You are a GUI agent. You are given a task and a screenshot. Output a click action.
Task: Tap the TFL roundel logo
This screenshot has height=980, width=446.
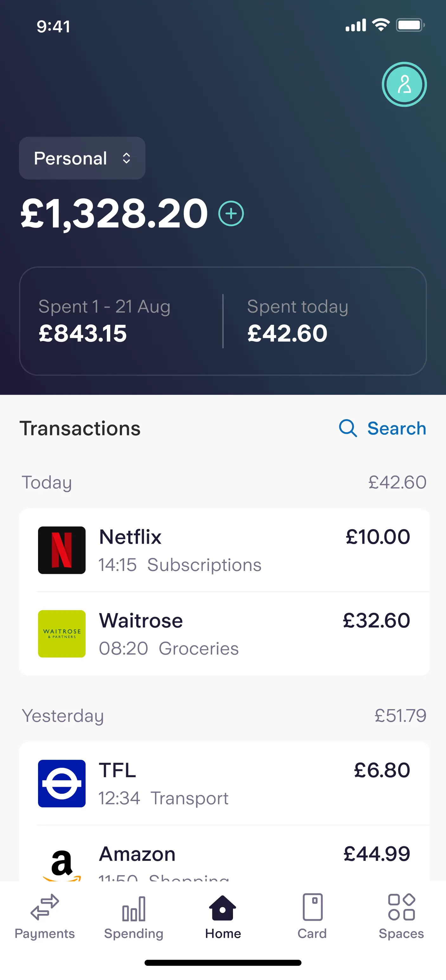(x=61, y=783)
